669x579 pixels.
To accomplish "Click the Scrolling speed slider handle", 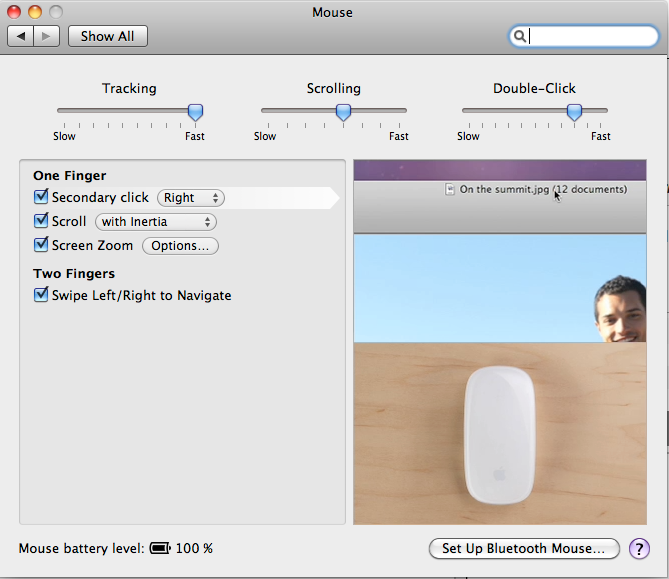I will tap(343, 112).
